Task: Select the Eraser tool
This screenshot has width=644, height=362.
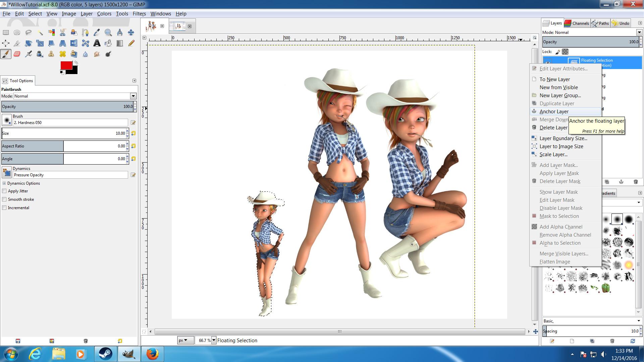Action: click(17, 54)
